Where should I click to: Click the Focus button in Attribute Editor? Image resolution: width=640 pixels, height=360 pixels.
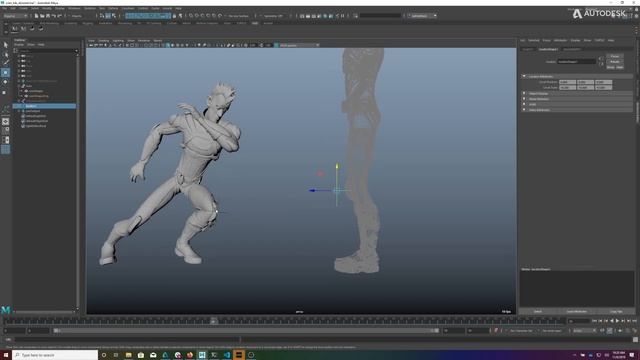pos(615,56)
